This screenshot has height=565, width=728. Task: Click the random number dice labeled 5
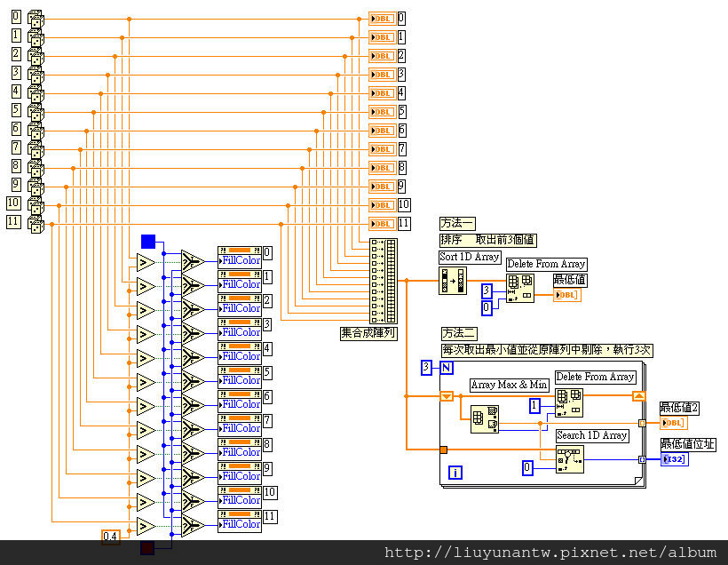[x=36, y=113]
